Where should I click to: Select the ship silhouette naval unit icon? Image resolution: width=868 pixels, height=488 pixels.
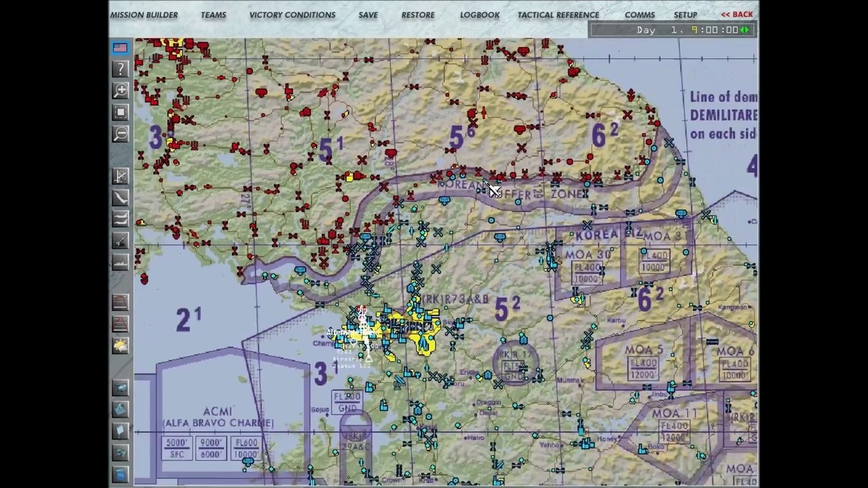121,262
